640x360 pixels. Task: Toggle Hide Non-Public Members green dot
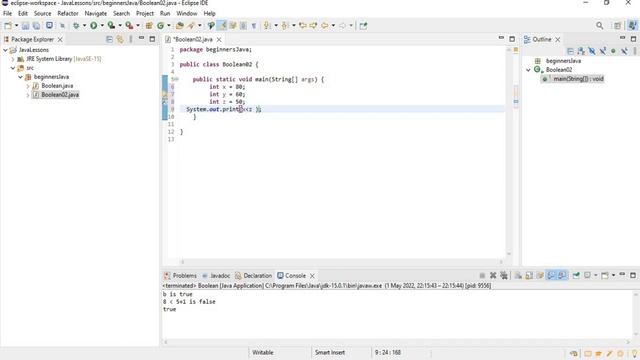[x=613, y=51]
